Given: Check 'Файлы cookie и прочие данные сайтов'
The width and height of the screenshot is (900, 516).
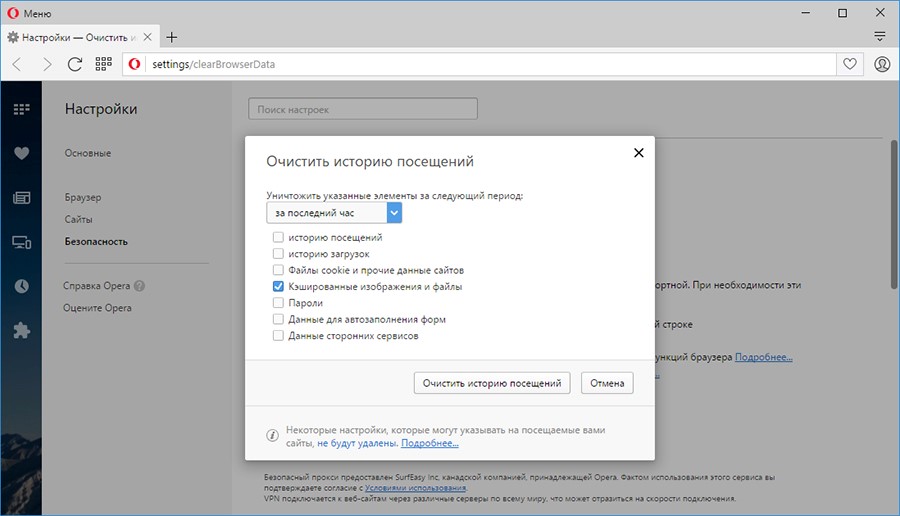Looking at the screenshot, I should [278, 270].
